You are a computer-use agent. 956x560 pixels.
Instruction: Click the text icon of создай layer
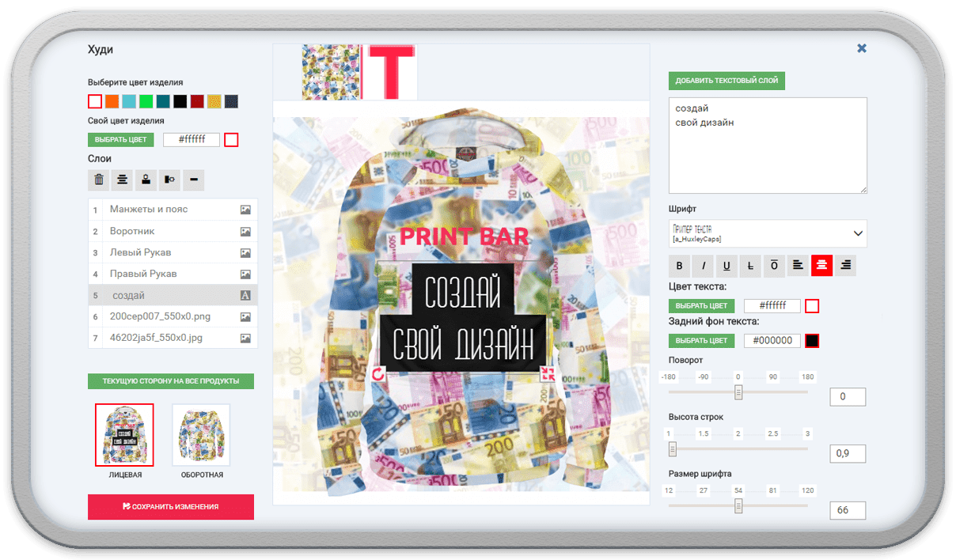(x=245, y=295)
